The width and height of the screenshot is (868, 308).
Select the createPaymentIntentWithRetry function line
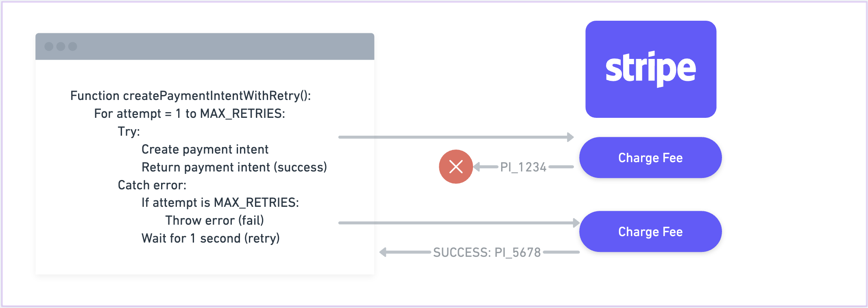[x=190, y=96]
